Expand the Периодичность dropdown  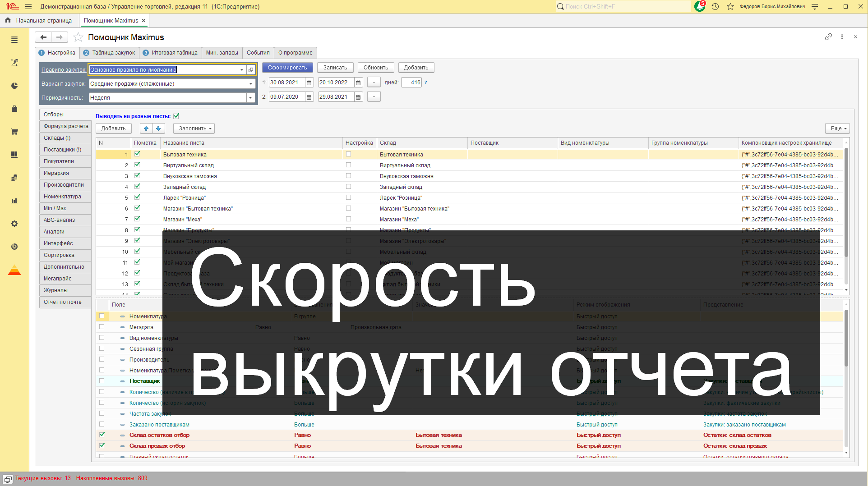(x=250, y=98)
